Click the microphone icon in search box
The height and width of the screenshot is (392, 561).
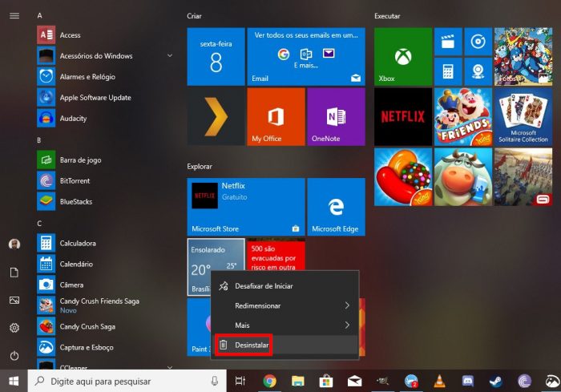(214, 382)
